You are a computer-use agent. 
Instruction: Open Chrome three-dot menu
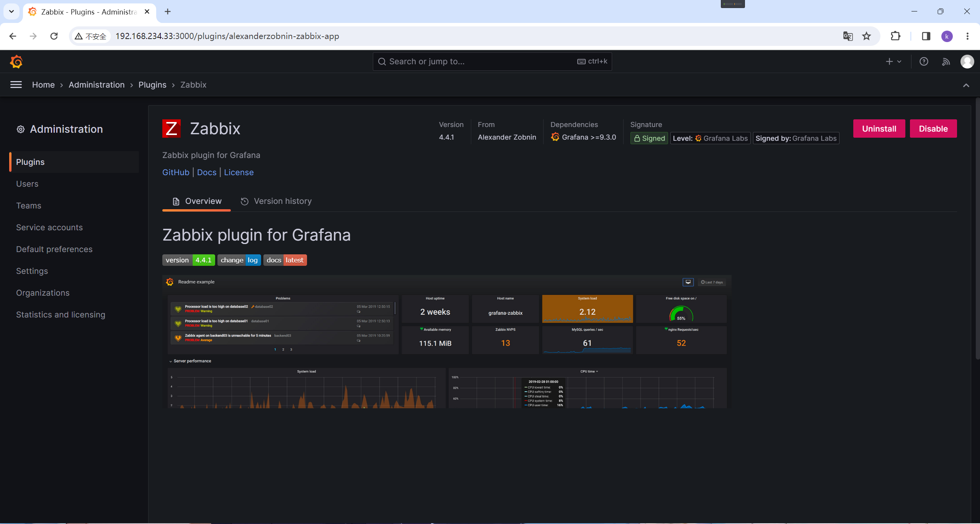tap(967, 36)
